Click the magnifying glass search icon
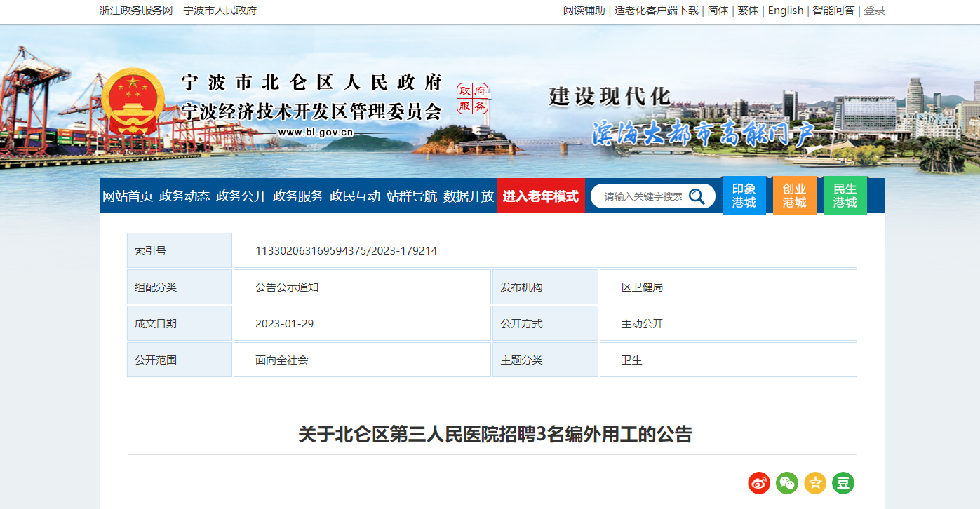The image size is (980, 509). click(x=697, y=196)
